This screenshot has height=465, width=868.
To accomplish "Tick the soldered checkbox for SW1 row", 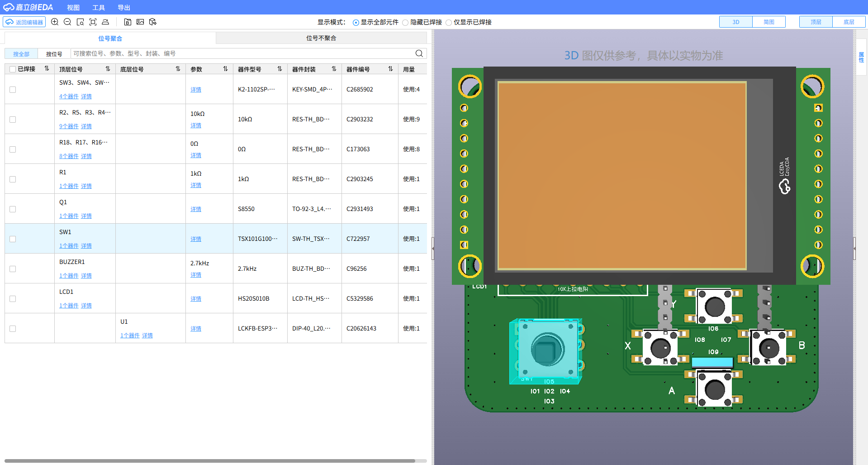I will pyautogui.click(x=13, y=239).
